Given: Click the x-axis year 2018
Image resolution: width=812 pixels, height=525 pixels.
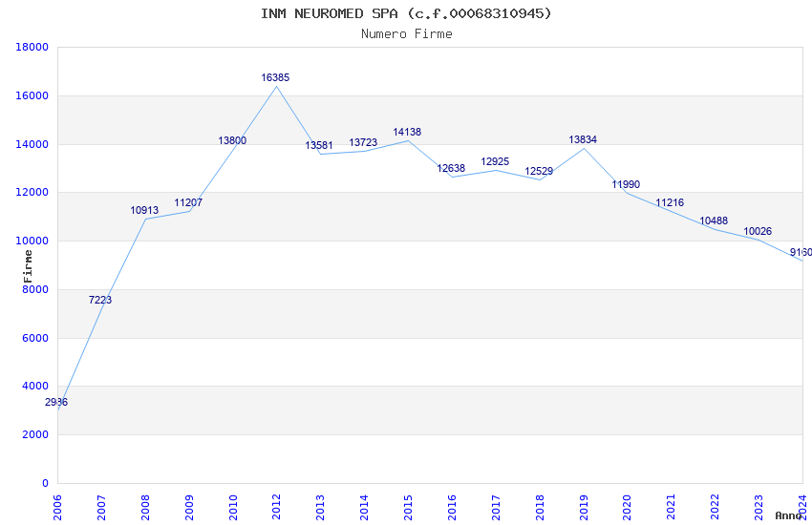Looking at the screenshot, I should pos(540,507).
